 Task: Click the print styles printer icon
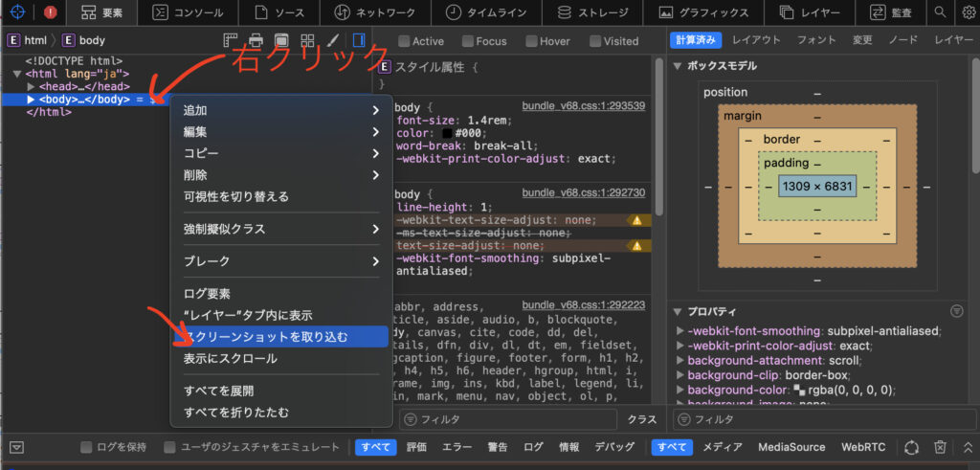click(x=256, y=40)
